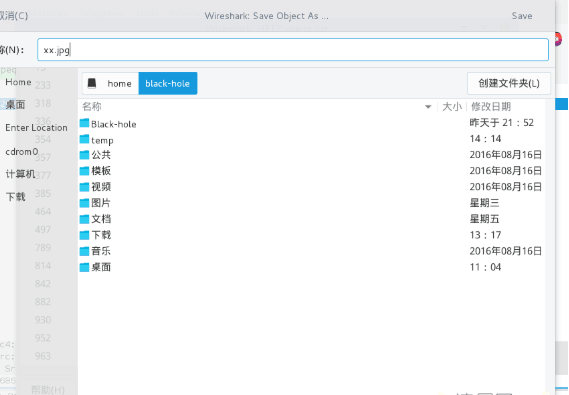Select the 桌面 folder icon in file list

85,267
